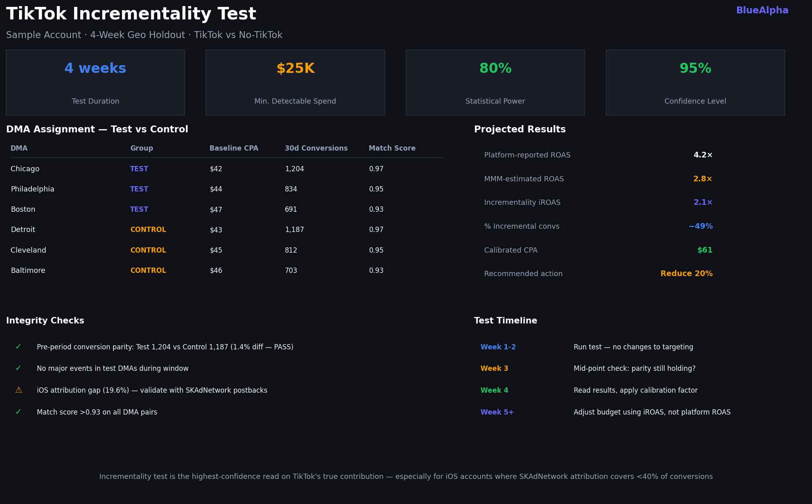Click the Sample Account subtitle line
This screenshot has height=504, width=812.
(x=144, y=35)
